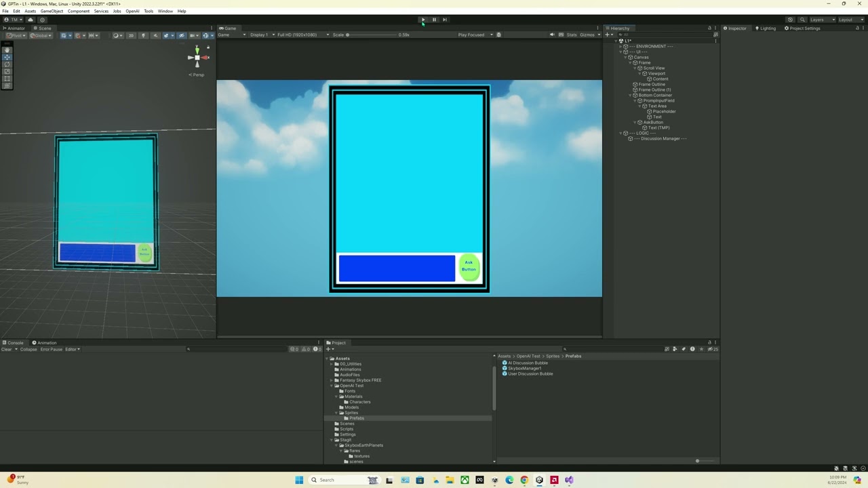
Task: Toggle 2D view in Scene
Action: [131, 35]
